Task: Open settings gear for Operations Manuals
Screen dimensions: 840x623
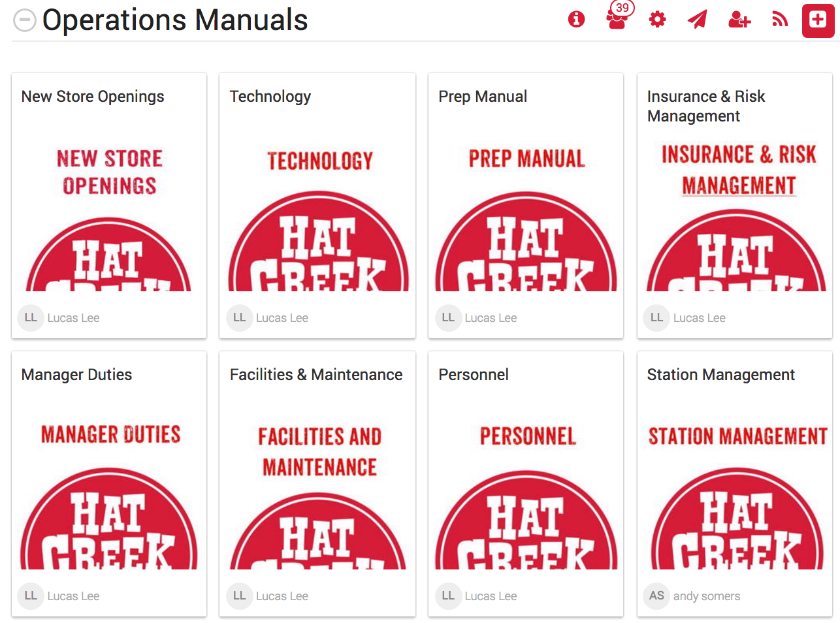Action: point(657,20)
